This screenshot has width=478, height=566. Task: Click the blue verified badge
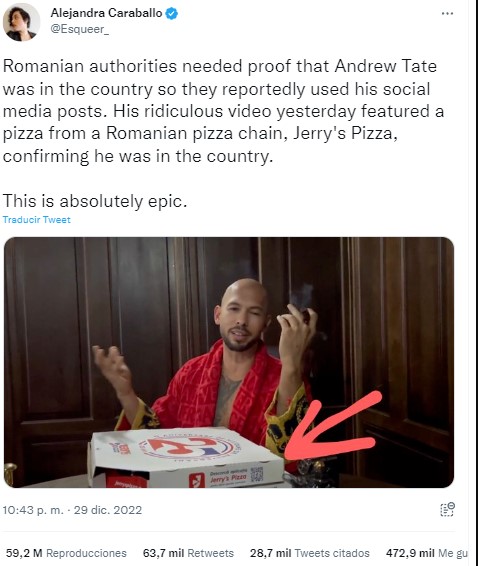tap(171, 14)
